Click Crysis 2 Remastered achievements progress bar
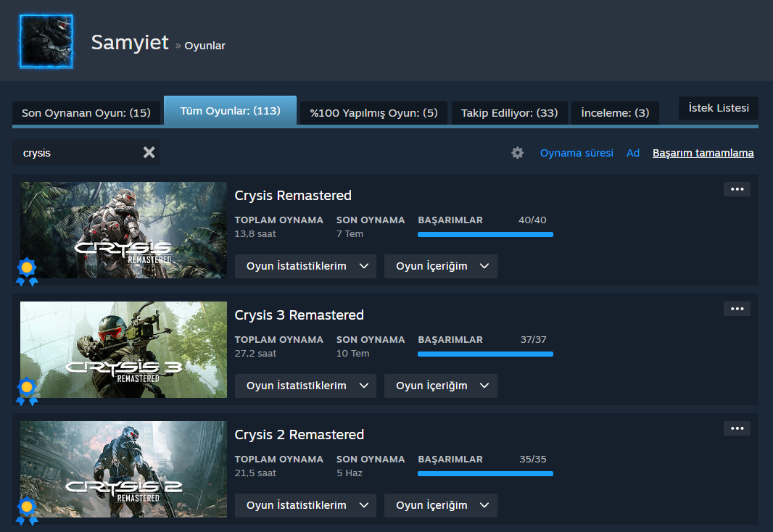This screenshot has width=773, height=532. tap(485, 474)
